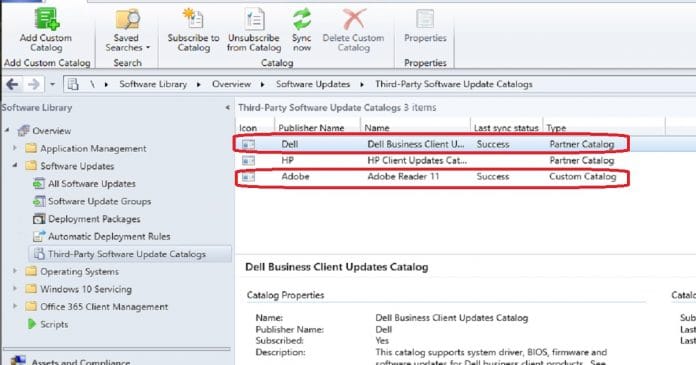The width and height of the screenshot is (696, 365).
Task: Select the Software Updates tree folder
Action: [77, 166]
